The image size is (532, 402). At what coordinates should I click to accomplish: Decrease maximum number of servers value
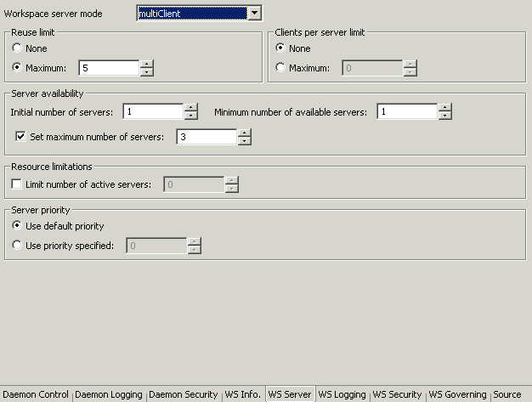click(244, 141)
